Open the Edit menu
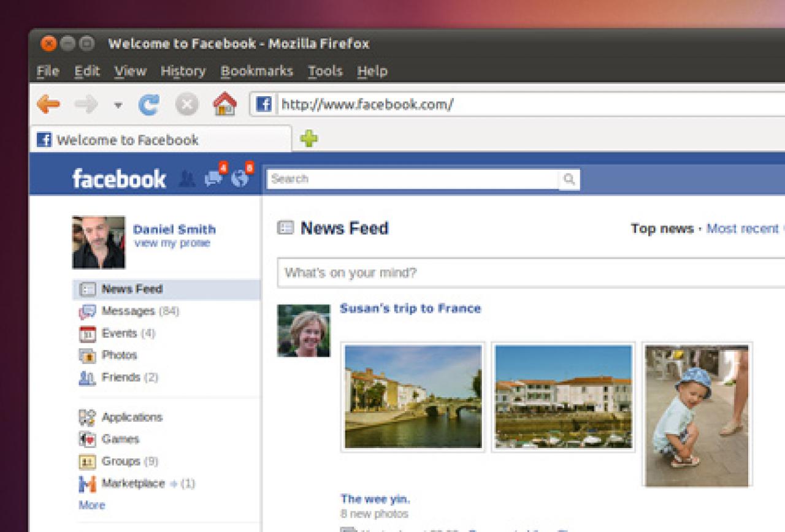Viewport: 785px width, 532px height. 87,71
